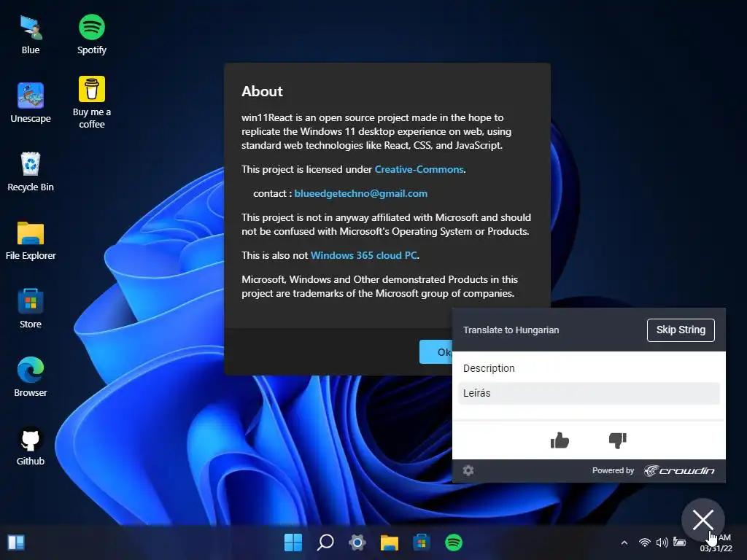747x560 pixels.
Task: Upvote the translation with thumbs up
Action: [560, 440]
